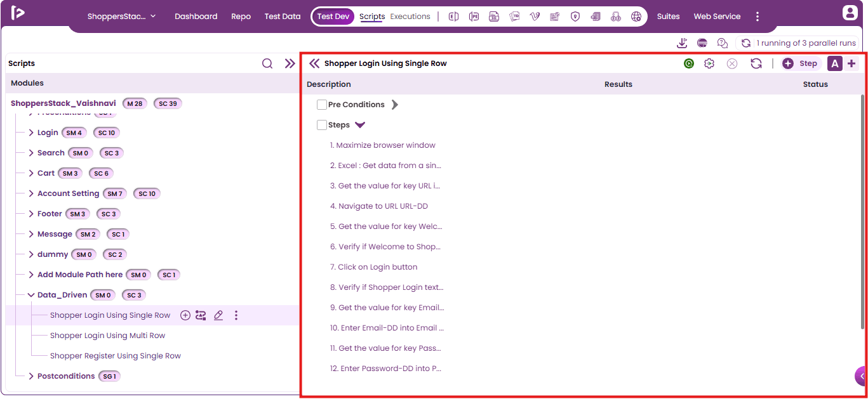
Task: Expand the Cart module
Action: tap(31, 173)
